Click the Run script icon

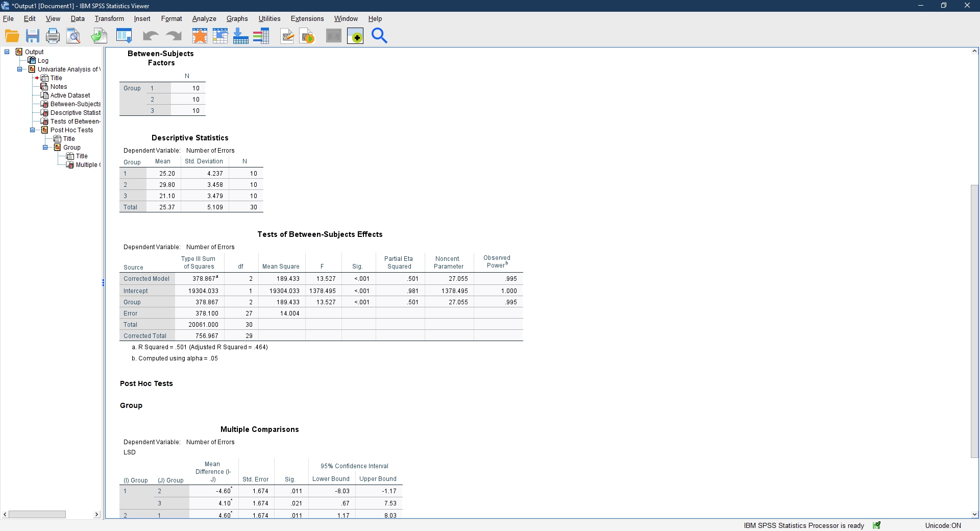click(x=307, y=36)
